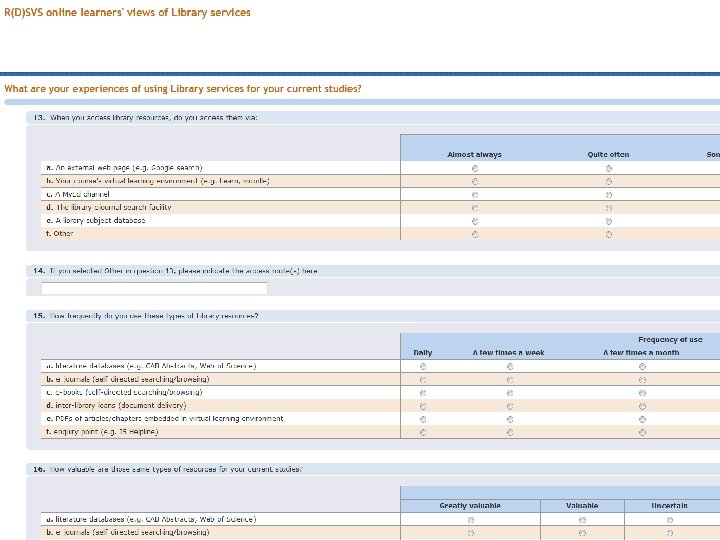
Task: Select Quite often for external web page
Action: tap(608, 169)
